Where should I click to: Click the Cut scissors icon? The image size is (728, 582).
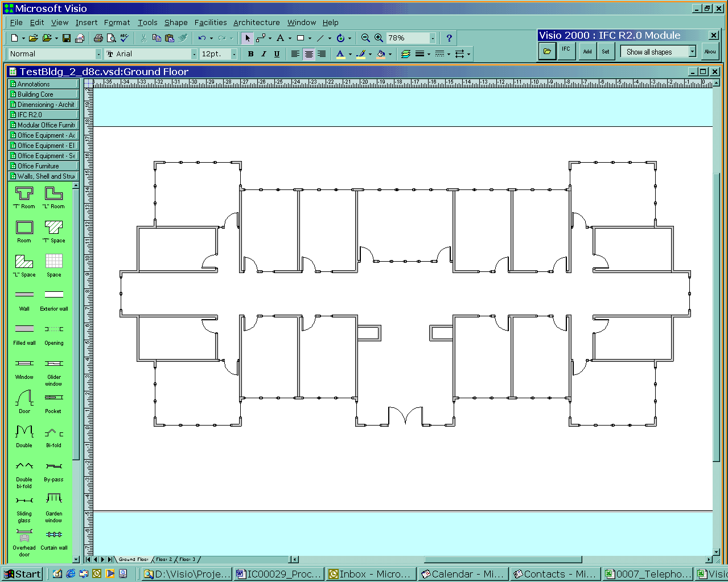143,38
